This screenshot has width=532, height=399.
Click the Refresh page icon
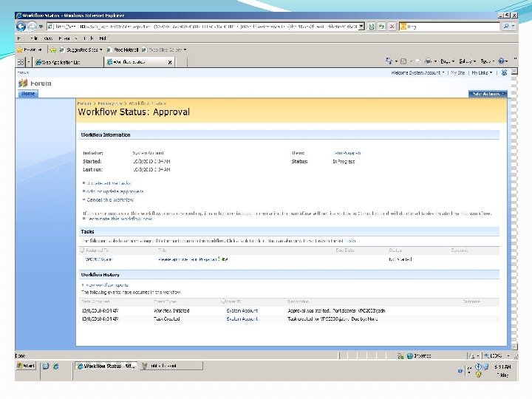(382, 27)
